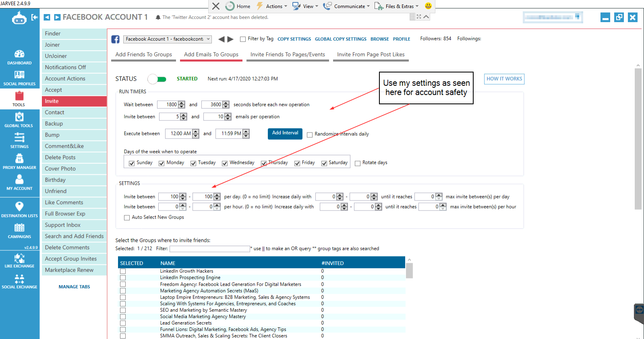Click the Facebook logo icon
The height and width of the screenshot is (339, 644).
[116, 39]
